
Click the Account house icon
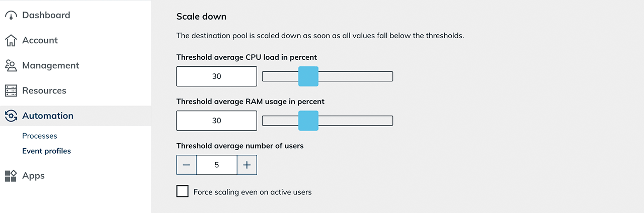pyautogui.click(x=11, y=41)
